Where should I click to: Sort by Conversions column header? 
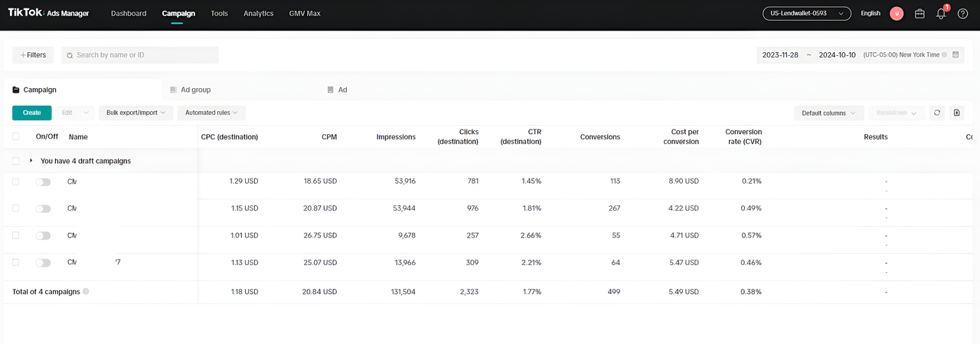(600, 137)
